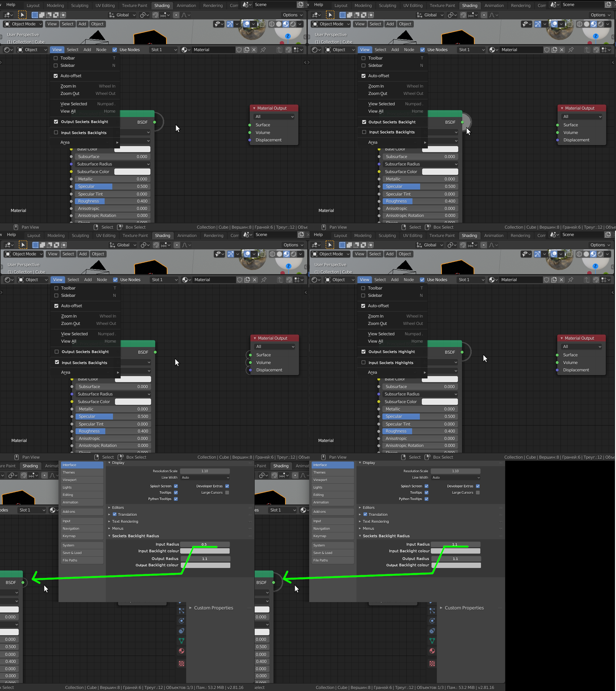Open Physics properties tab beside Preferences with Input Radius 0.5

[181, 620]
